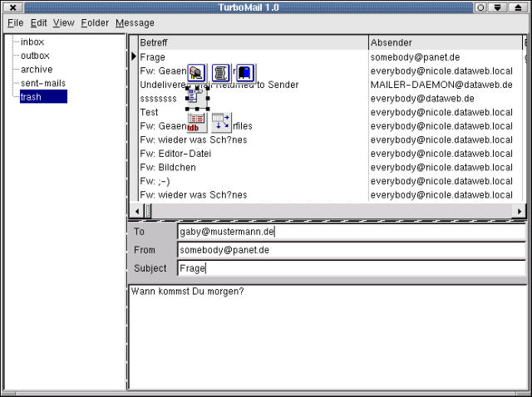Viewport: 532px width, 397px height.
Task: Open the sent-mails folder
Action: 43,83
